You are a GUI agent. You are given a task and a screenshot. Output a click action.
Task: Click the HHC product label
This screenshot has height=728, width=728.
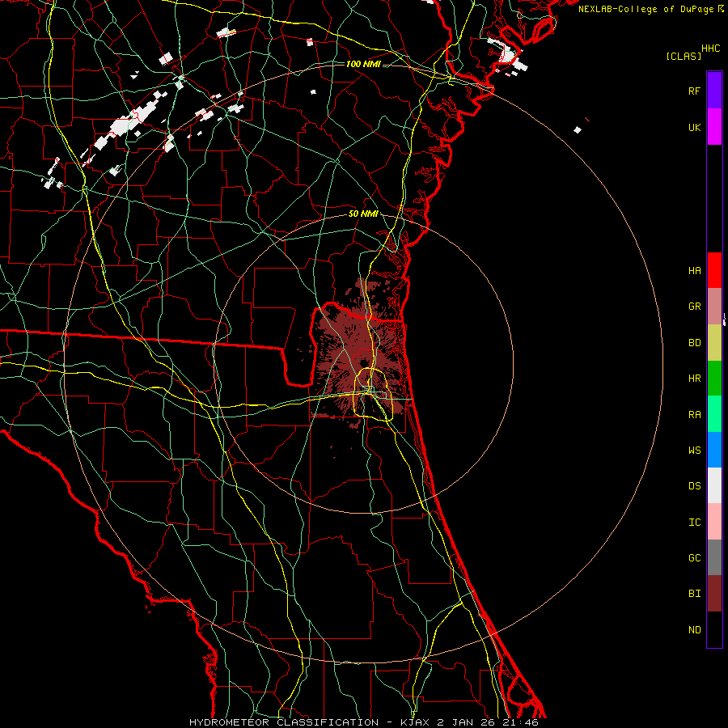point(711,49)
